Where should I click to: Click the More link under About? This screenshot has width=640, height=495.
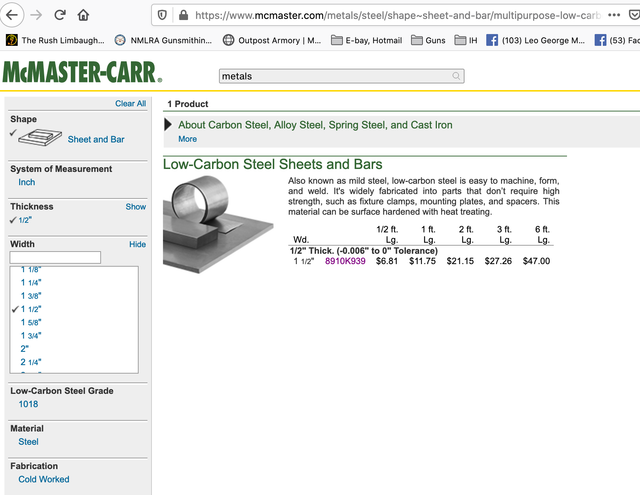187,139
